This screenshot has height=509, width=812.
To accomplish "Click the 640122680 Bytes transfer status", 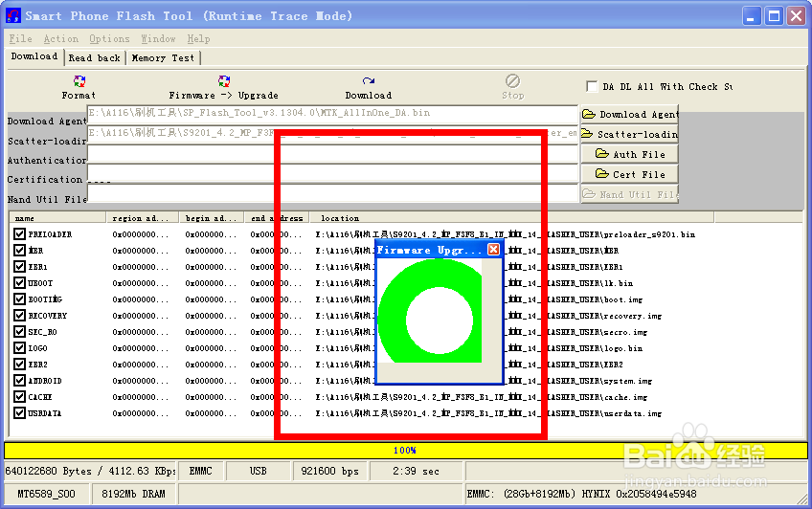I will coord(90,472).
